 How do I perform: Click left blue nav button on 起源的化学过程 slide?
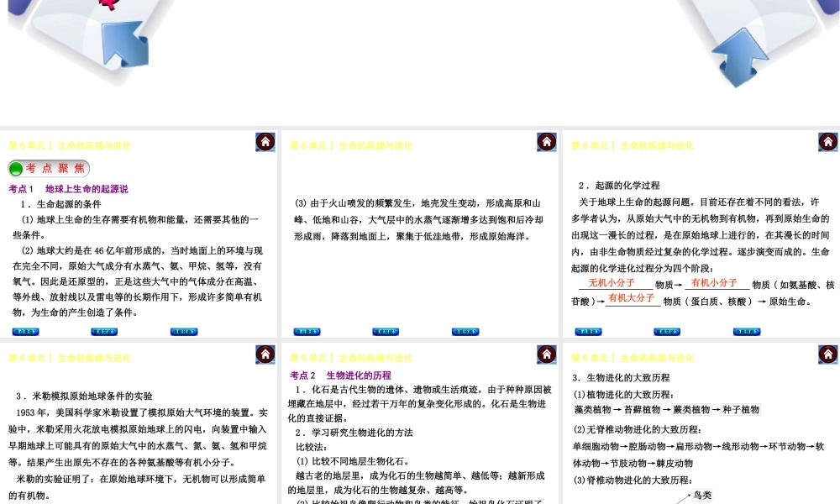coord(588,332)
